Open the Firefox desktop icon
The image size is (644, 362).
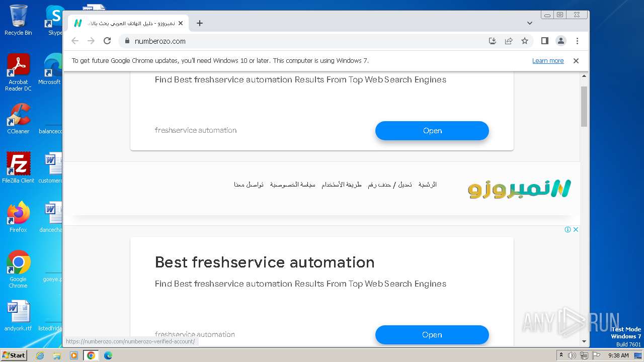(18, 217)
